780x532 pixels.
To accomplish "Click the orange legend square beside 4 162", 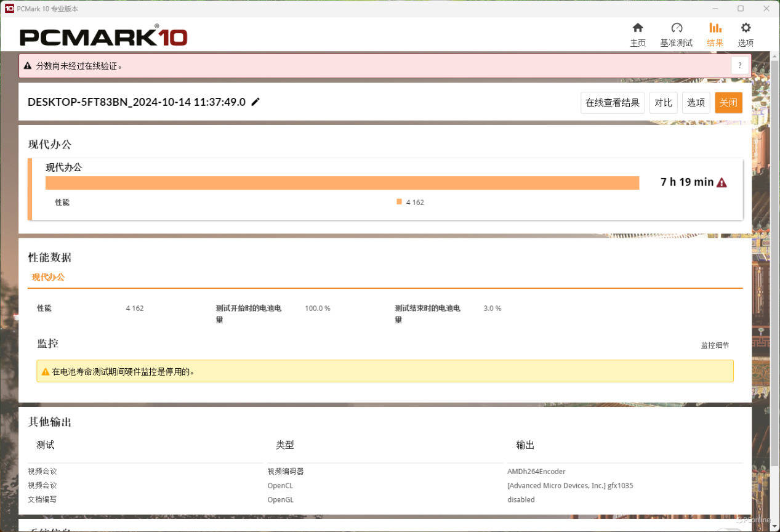I will [399, 202].
